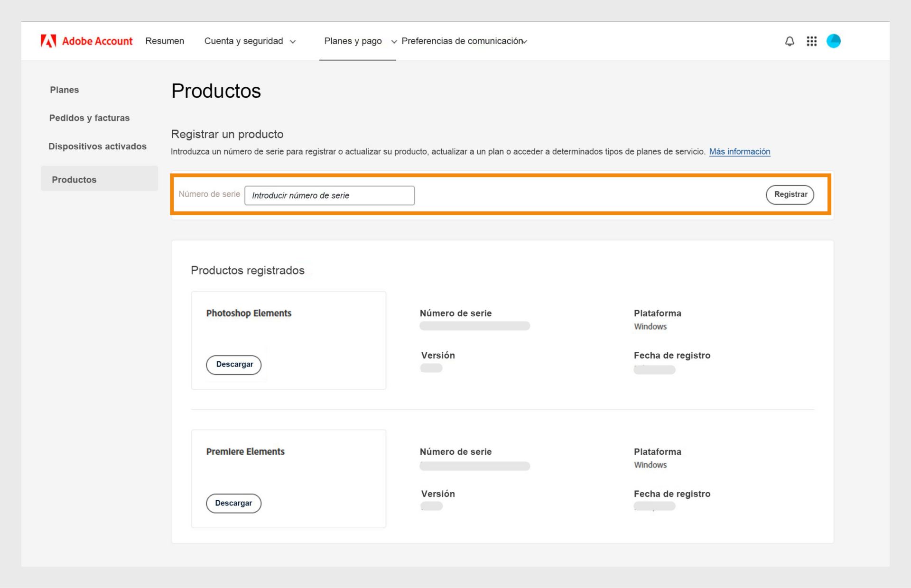Click the Productos registrados heading
This screenshot has height=588, width=911.
[248, 270]
